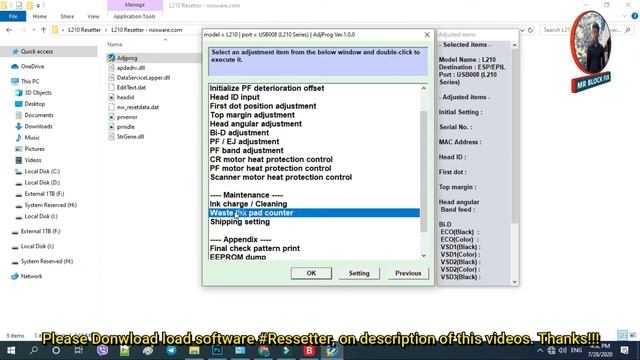Select Waste ink pad counter item

pos(314,213)
